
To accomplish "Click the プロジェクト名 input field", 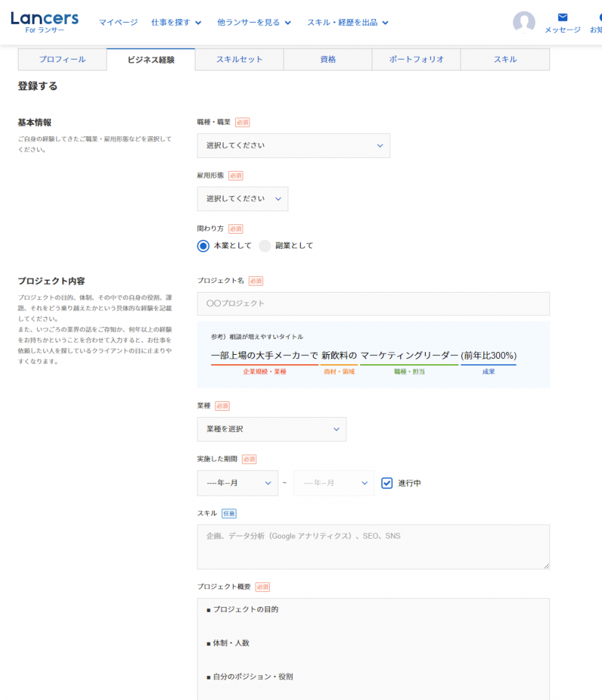I will (373, 304).
